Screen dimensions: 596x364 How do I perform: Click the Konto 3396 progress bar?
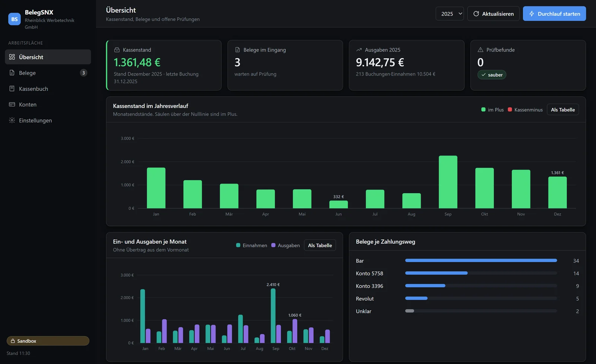pos(481,286)
